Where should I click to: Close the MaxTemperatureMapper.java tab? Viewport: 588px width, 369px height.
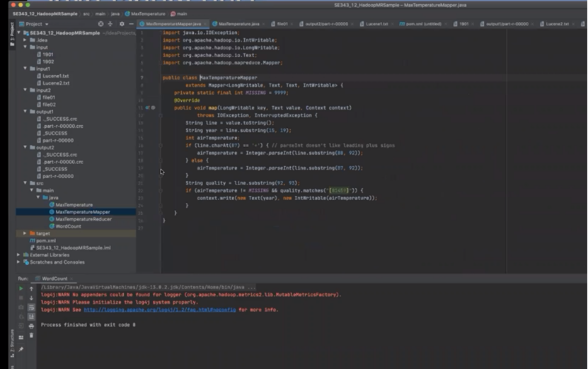[204, 24]
